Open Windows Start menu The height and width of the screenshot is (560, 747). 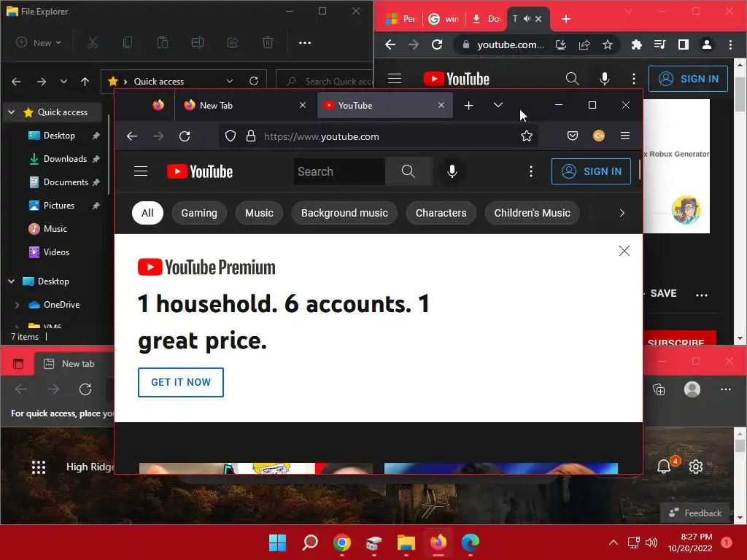(x=277, y=542)
